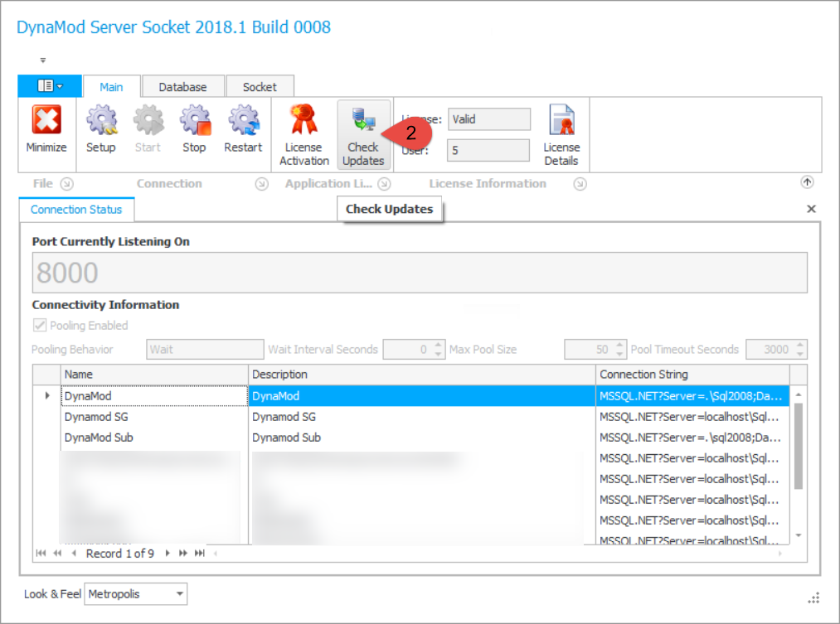
Task: Go to last record
Action: 199,553
